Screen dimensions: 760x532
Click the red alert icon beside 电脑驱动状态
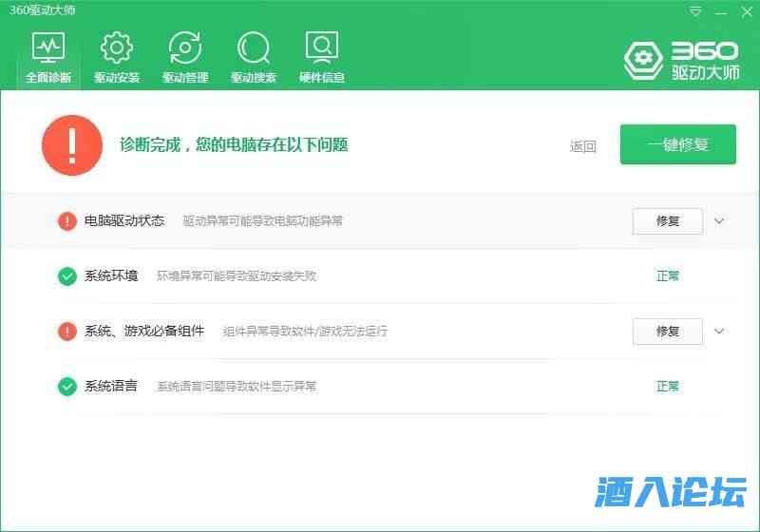[67, 221]
